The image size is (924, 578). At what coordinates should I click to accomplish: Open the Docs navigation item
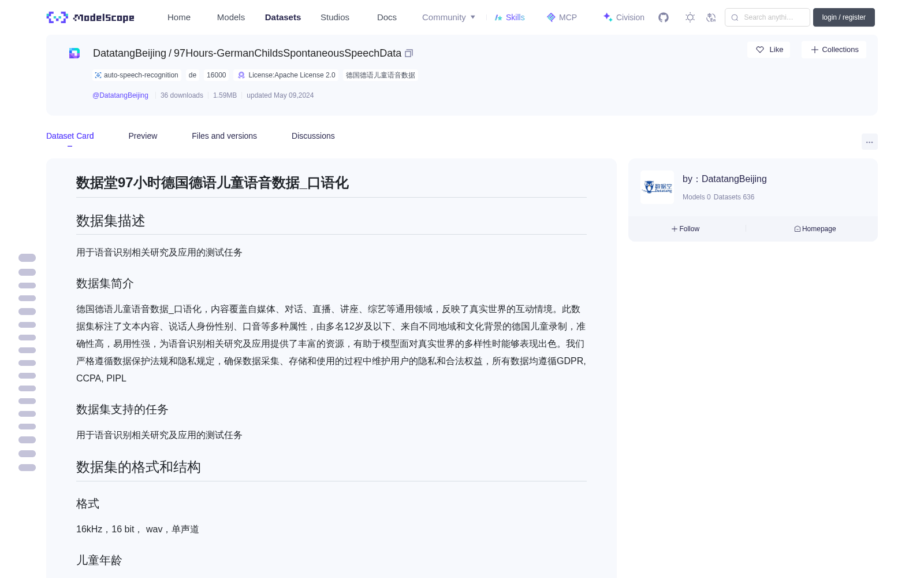tap(387, 17)
